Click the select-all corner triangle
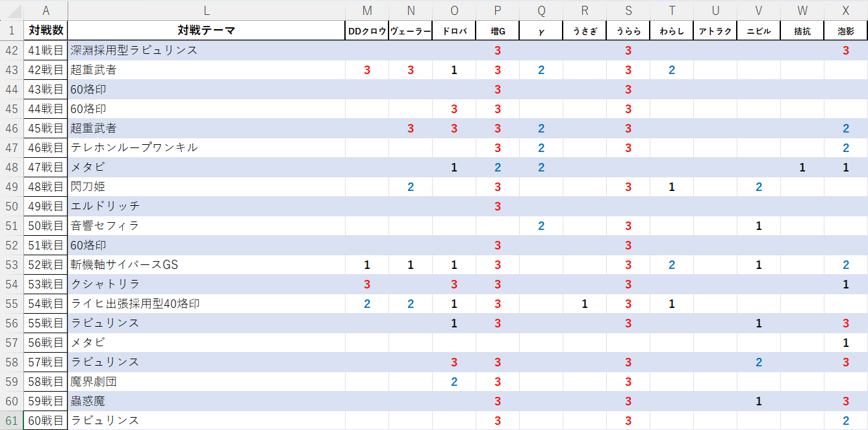Image resolution: width=868 pixels, height=430 pixels. pos(12,10)
